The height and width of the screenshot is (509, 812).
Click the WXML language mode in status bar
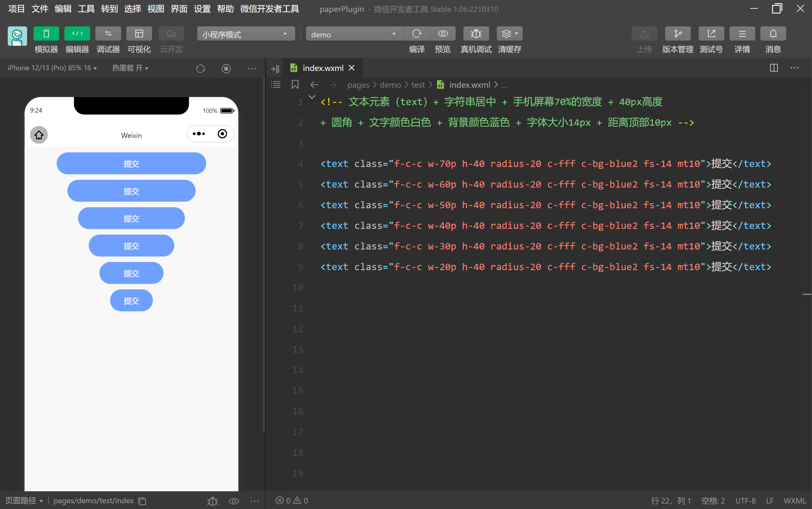coord(795,501)
